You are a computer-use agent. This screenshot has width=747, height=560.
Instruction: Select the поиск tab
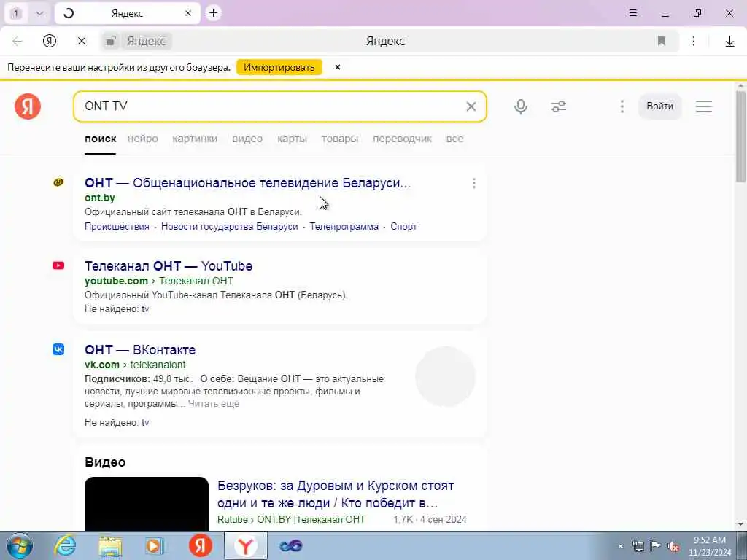click(x=100, y=139)
